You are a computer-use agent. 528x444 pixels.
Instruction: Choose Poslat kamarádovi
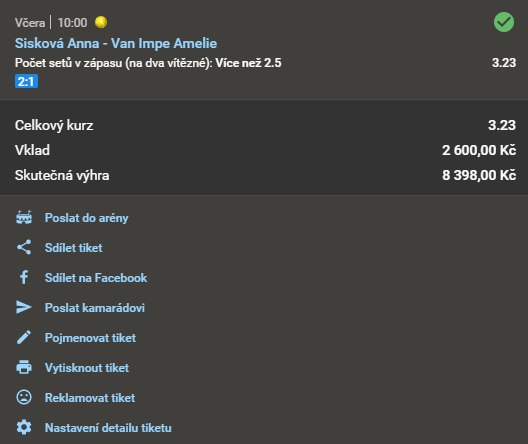point(95,308)
